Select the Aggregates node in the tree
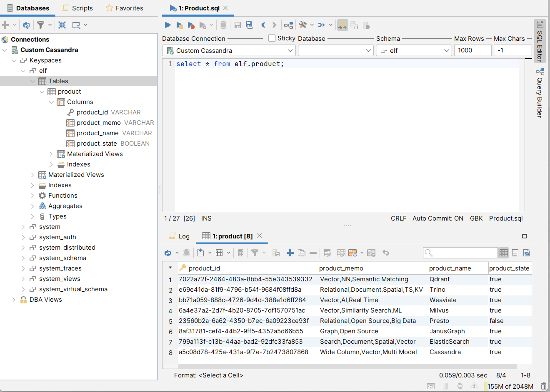 pos(65,206)
